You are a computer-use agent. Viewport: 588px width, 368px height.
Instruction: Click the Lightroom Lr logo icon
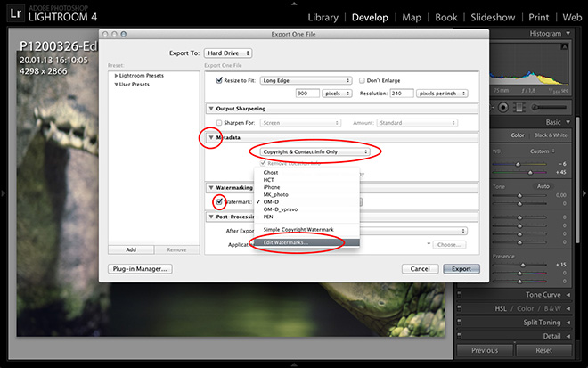coord(17,15)
